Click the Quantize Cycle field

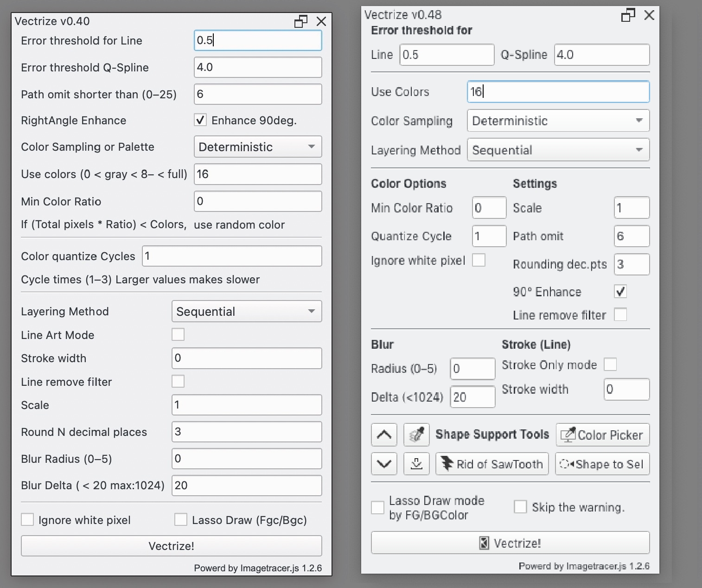[x=489, y=236]
